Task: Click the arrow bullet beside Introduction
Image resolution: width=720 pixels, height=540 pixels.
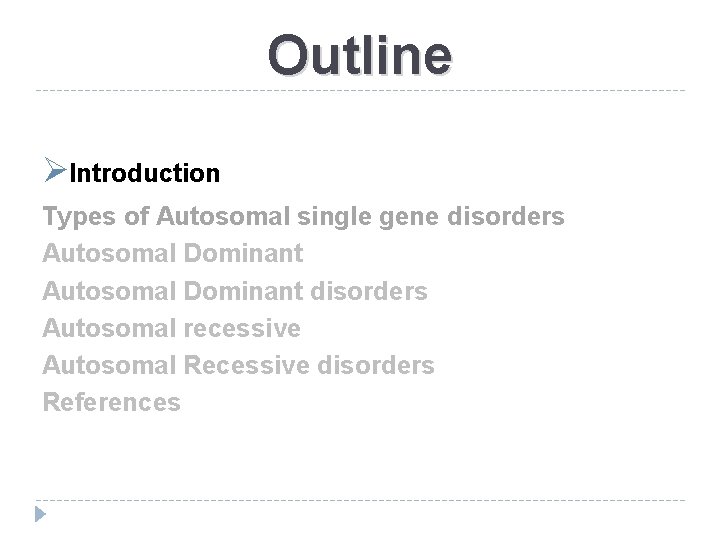Action: 54,171
